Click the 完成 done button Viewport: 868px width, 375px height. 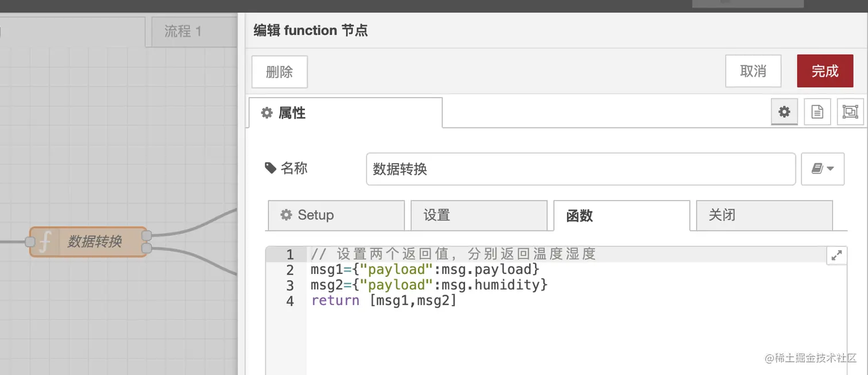pos(825,71)
